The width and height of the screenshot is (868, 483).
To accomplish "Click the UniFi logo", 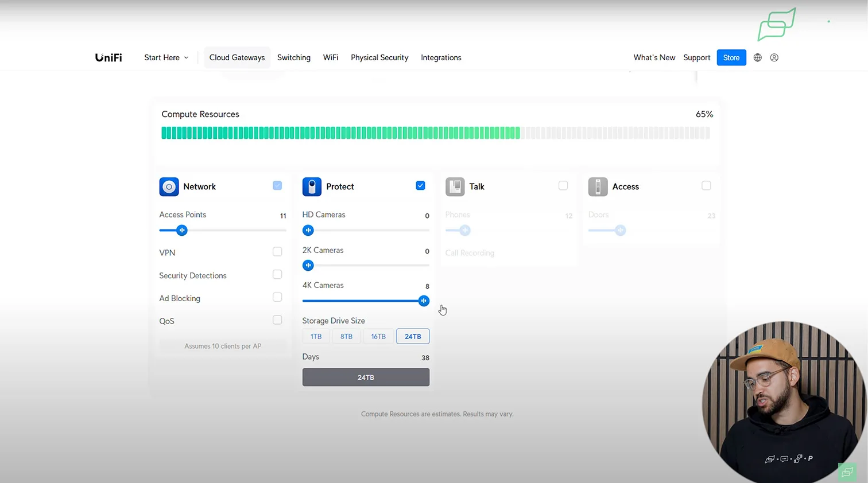I will point(108,57).
